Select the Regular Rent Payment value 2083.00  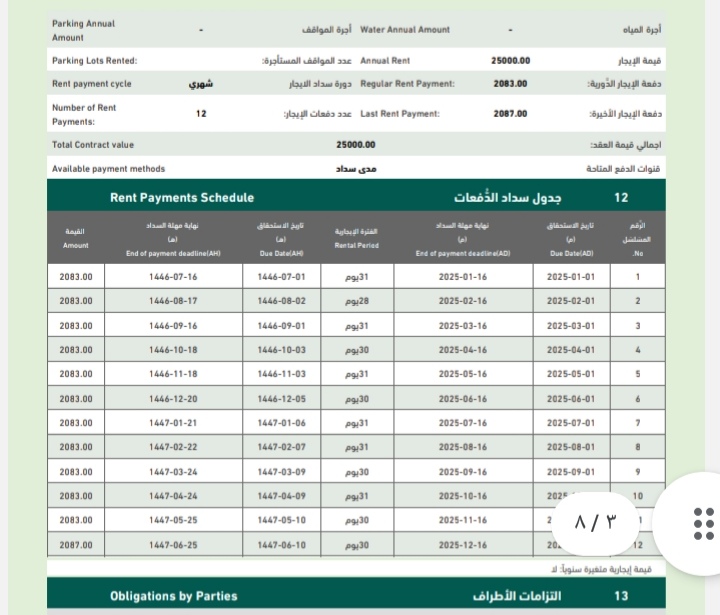click(510, 84)
